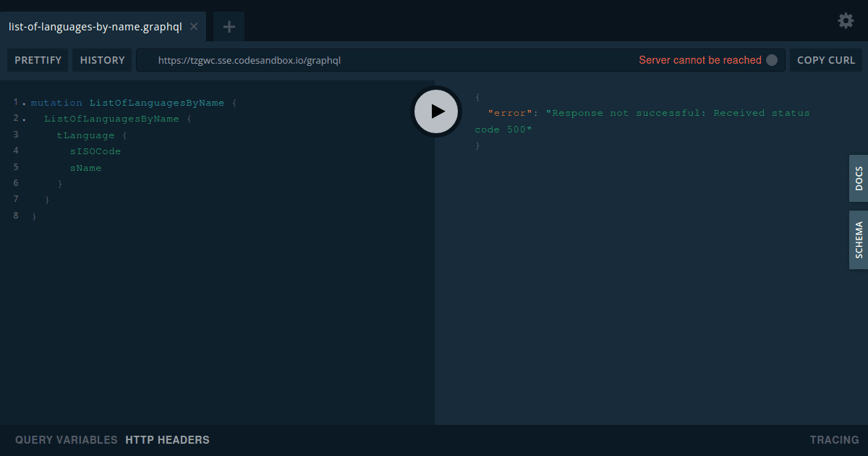Select the sISOCode field in the editor
The width and height of the screenshot is (868, 456).
[x=95, y=151]
